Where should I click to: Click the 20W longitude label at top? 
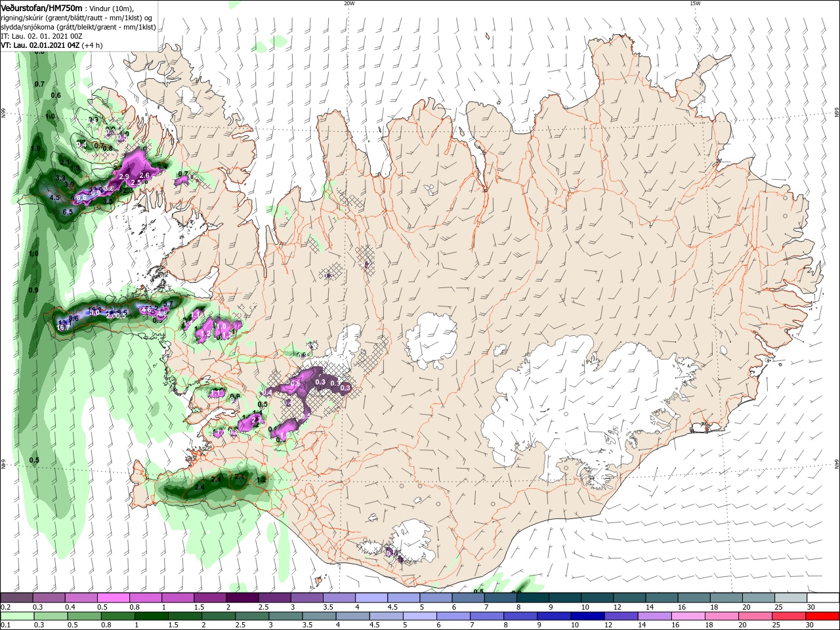tap(349, 3)
